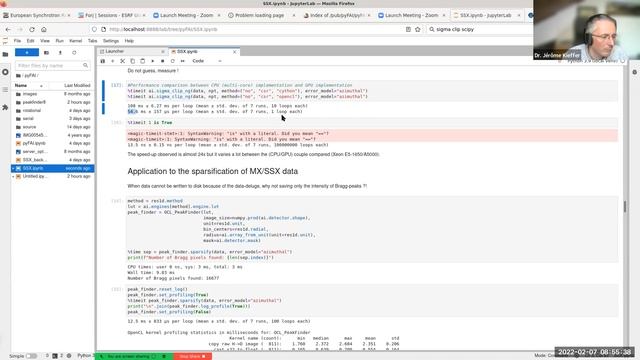Click the JupyterLab logo in the menu bar
This screenshot has width=640, height=360.
(5, 41)
